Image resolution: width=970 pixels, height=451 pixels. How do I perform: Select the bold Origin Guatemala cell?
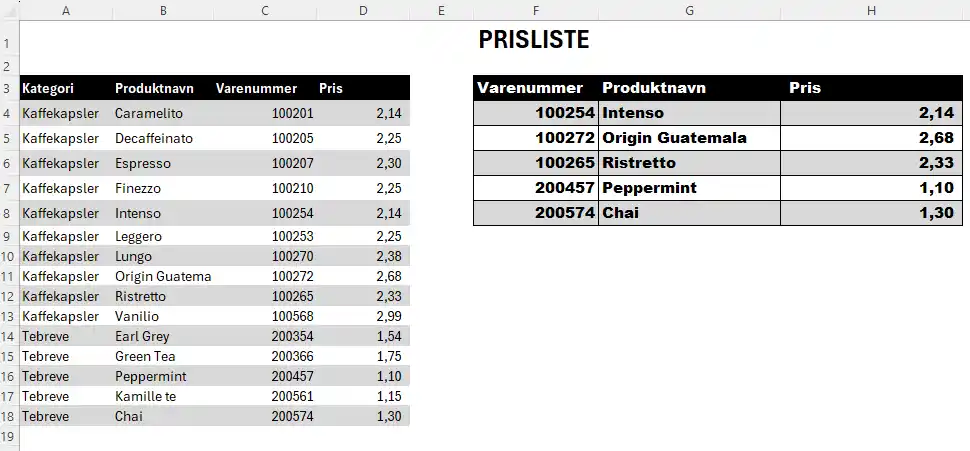tap(674, 138)
